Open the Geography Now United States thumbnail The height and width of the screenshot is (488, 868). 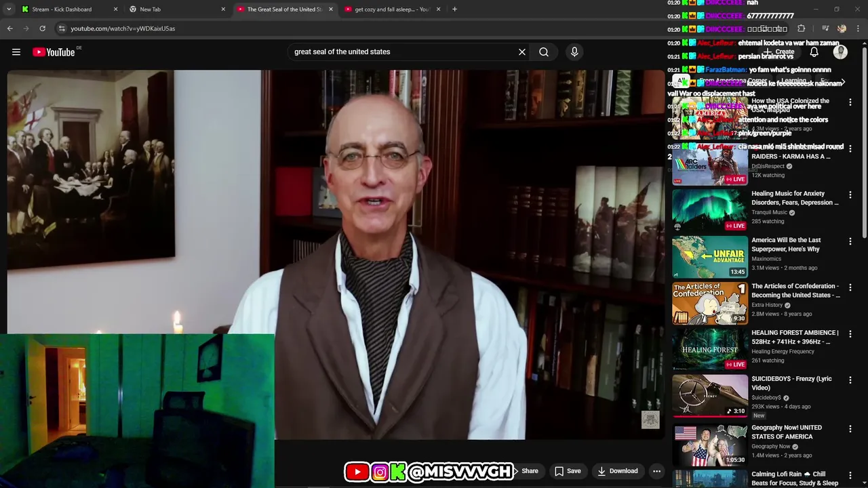click(x=710, y=445)
